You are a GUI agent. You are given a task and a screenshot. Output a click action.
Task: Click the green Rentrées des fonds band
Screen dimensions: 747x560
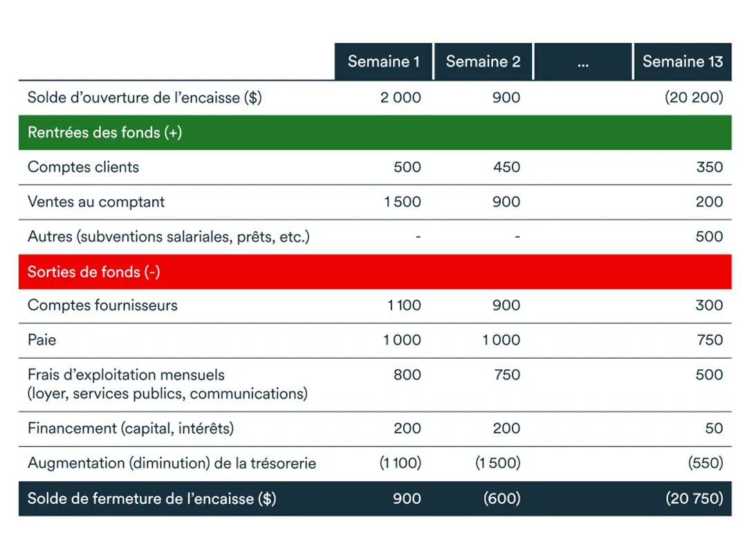374,132
